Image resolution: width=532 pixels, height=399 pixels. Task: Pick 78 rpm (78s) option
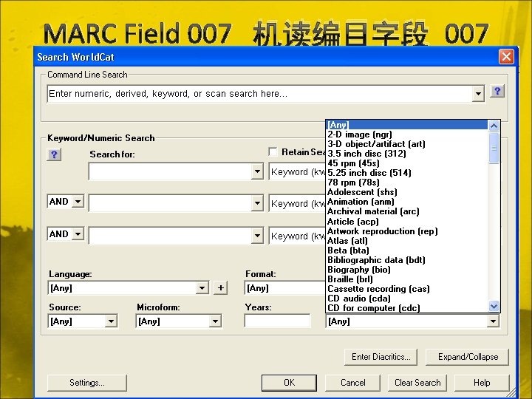[407, 183]
